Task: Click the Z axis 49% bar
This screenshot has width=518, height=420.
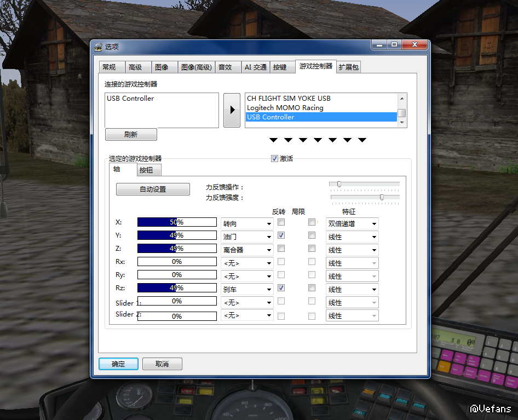Action: [177, 248]
